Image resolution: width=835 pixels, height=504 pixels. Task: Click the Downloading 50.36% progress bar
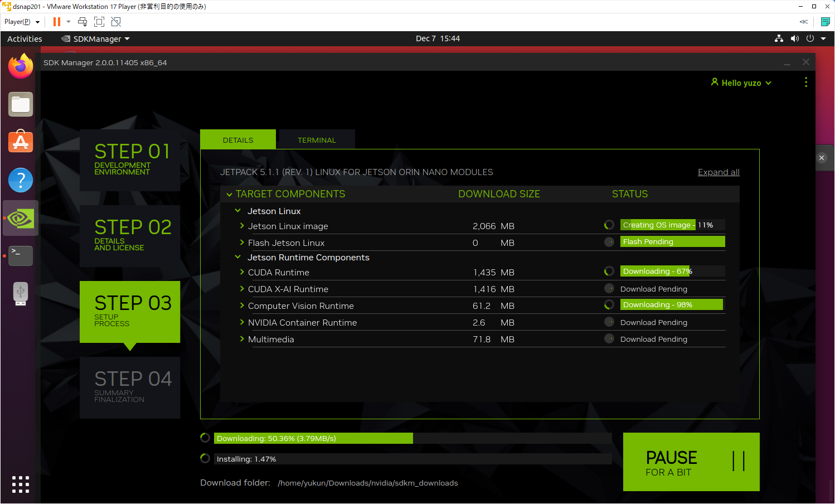click(x=412, y=438)
